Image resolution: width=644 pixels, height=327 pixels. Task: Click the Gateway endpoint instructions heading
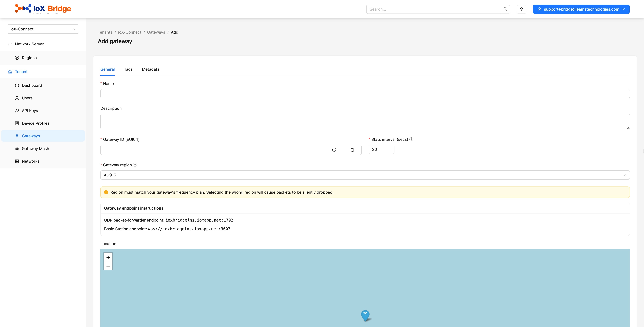pos(134,208)
